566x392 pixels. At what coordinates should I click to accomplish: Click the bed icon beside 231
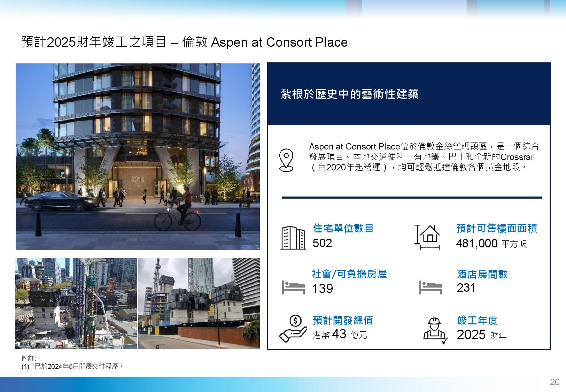click(x=431, y=287)
